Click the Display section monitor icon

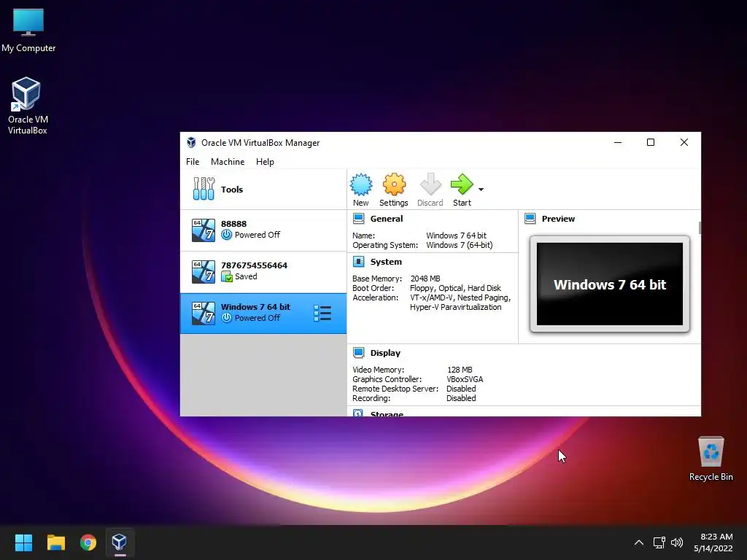point(358,353)
